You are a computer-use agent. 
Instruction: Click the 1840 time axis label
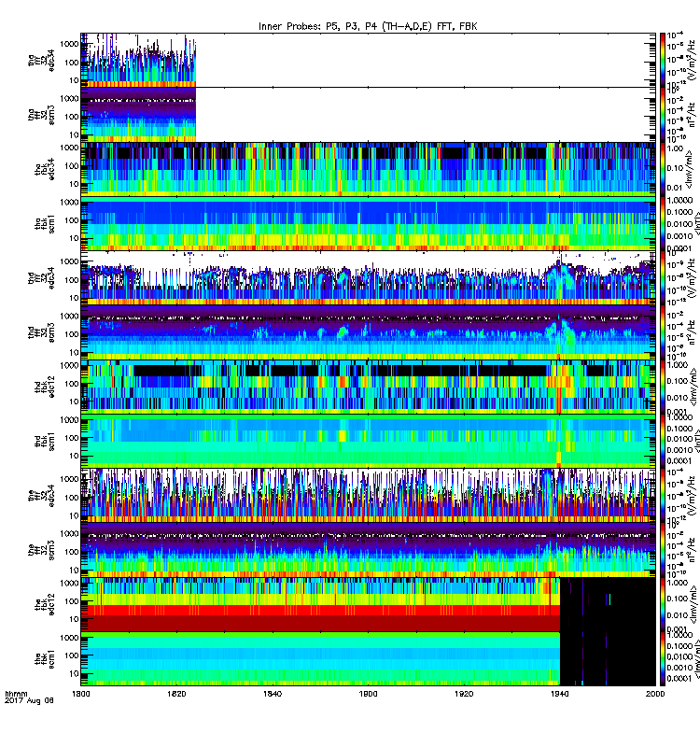[x=273, y=694]
